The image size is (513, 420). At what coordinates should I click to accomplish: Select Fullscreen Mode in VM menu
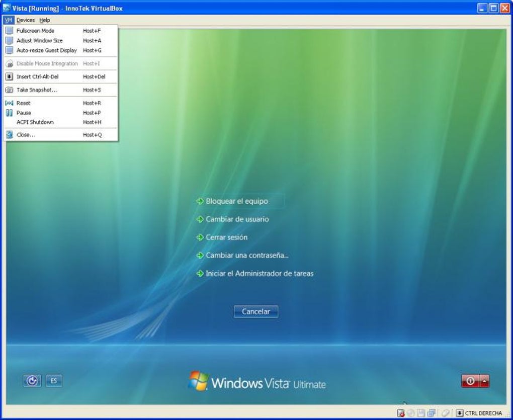tap(60, 31)
